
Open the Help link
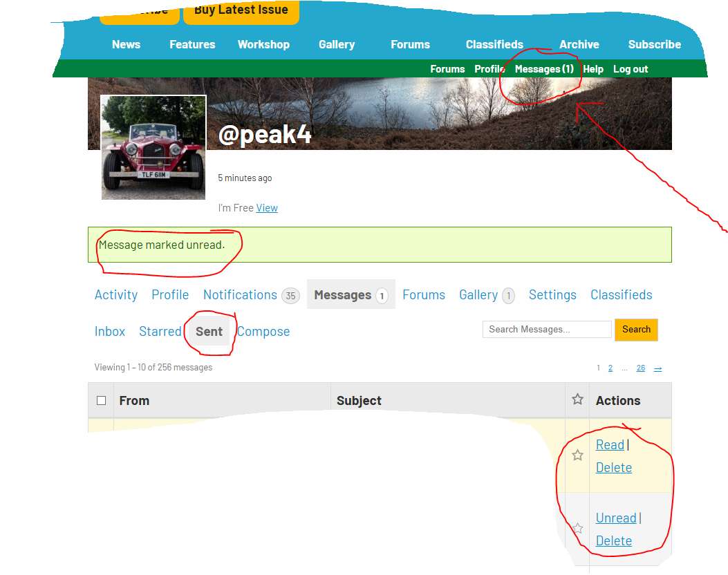[x=593, y=69]
